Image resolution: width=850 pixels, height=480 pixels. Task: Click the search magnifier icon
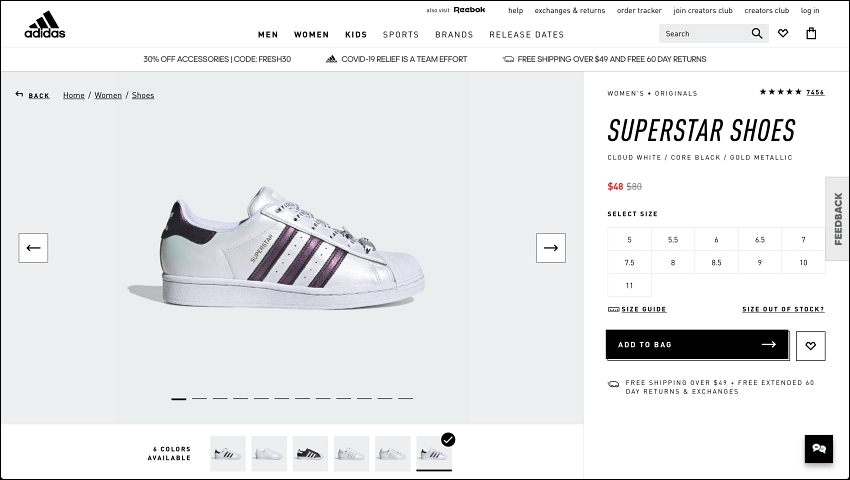pos(757,34)
